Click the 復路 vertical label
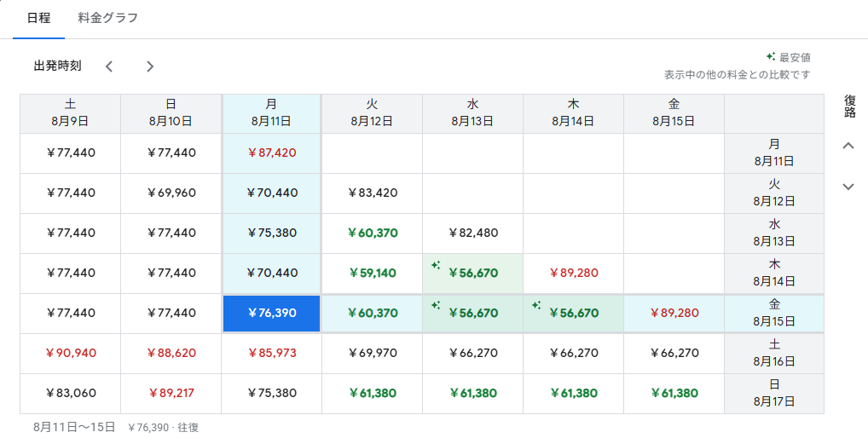Image resolution: width=868 pixels, height=438 pixels. point(850,107)
